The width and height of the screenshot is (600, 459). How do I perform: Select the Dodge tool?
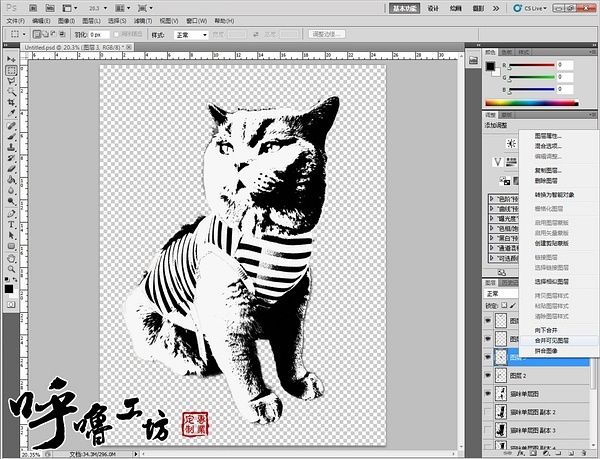[11, 201]
